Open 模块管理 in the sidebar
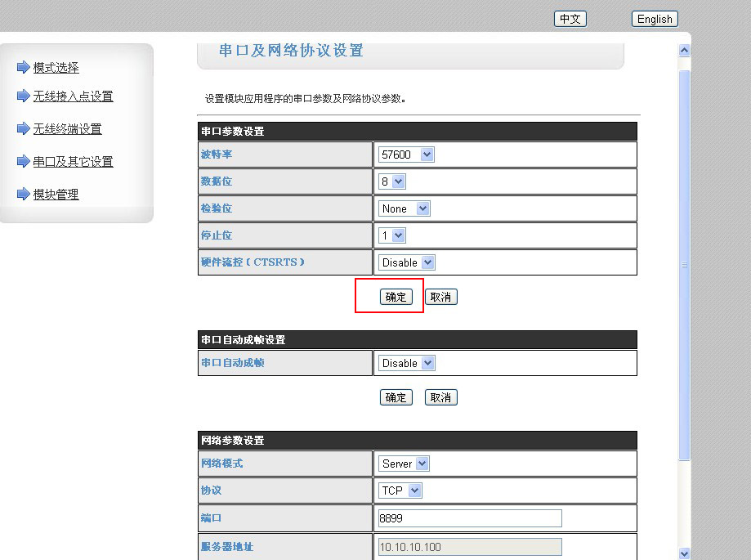The height and width of the screenshot is (560, 751). 56,195
